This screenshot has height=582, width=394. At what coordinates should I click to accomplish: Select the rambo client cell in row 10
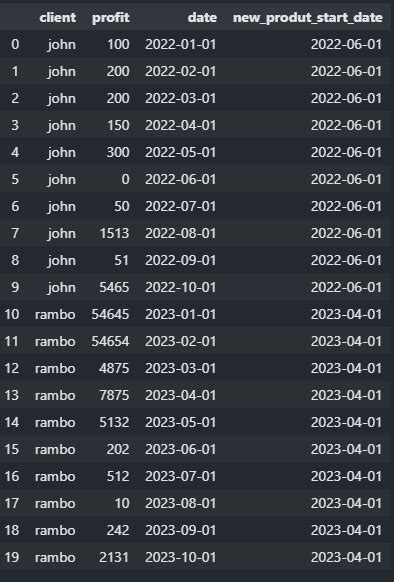55,314
